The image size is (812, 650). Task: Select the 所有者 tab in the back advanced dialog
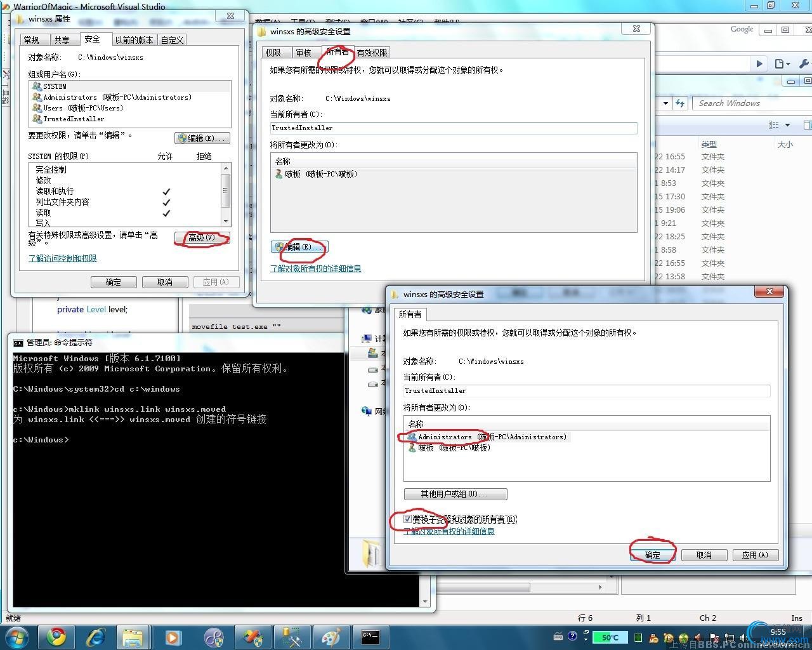click(x=337, y=52)
